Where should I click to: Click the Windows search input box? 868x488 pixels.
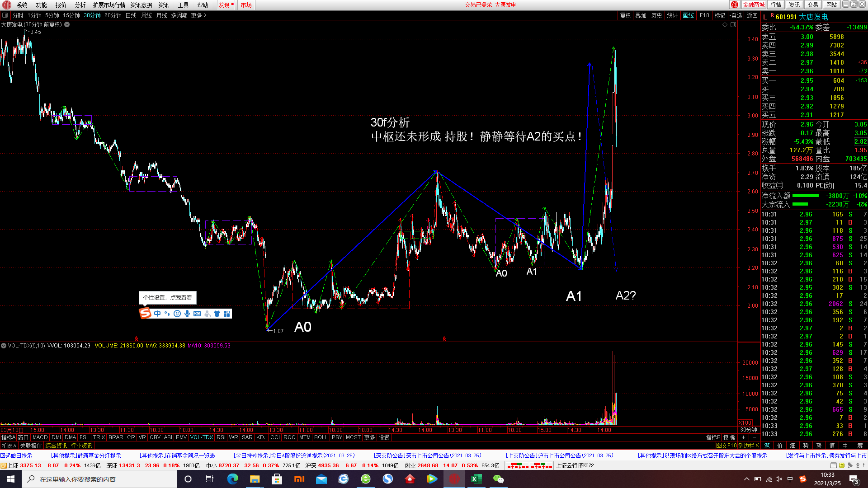[99, 479]
